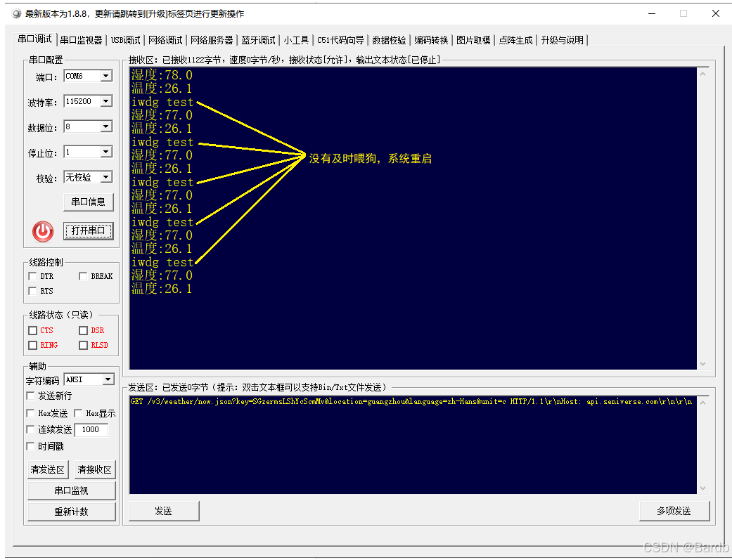
Task: Expand the 停止位 dropdown
Action: (106, 152)
